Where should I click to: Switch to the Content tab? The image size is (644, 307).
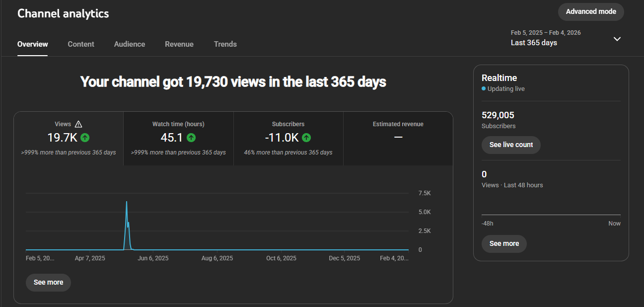[x=81, y=44]
